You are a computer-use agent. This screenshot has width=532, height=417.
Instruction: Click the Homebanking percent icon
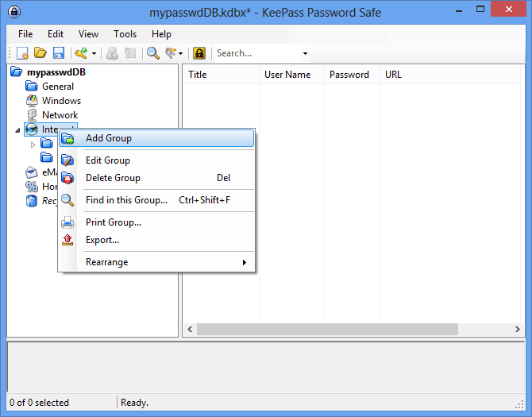coord(32,187)
